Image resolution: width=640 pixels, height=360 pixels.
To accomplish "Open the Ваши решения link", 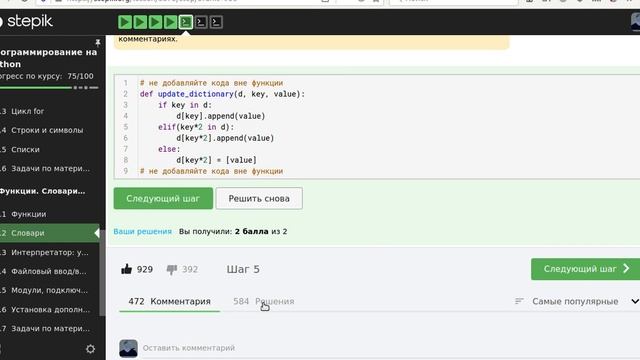I will pyautogui.click(x=142, y=231).
